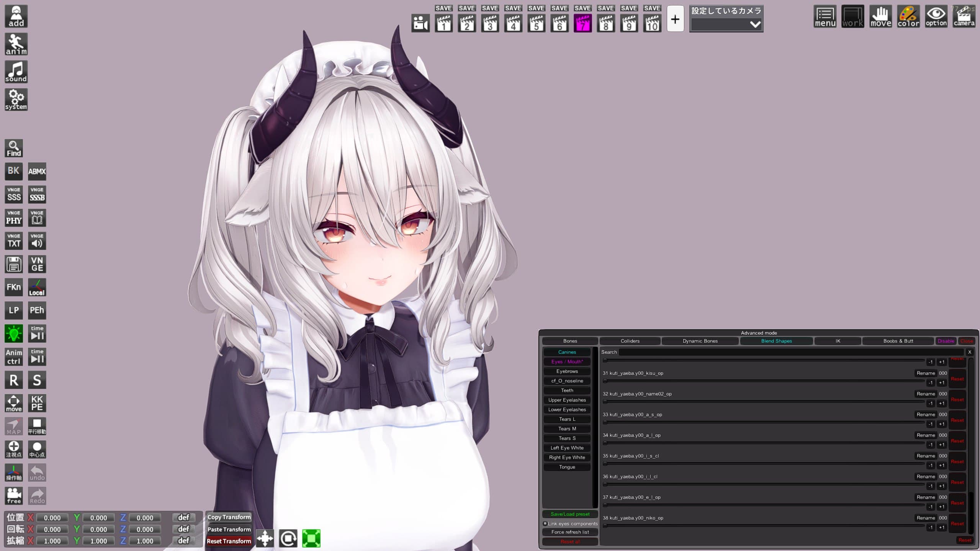
Task: Open the anim panel icon
Action: [16, 44]
